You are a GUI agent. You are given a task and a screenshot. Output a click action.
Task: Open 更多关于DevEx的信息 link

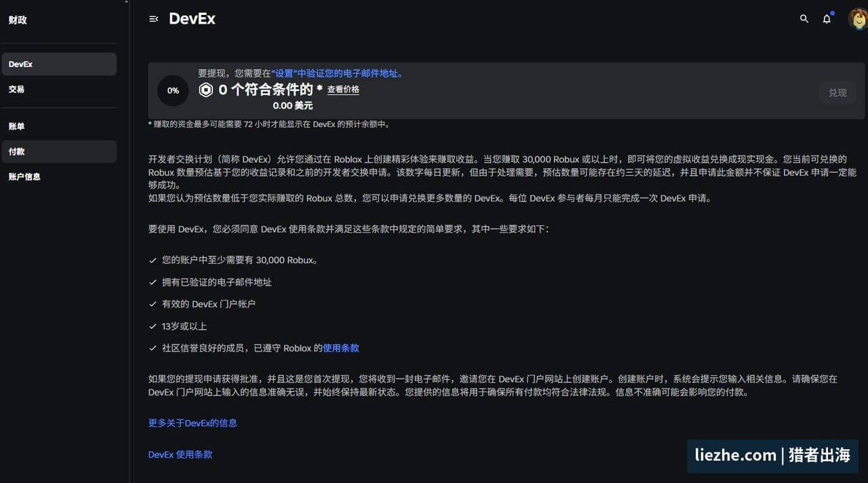(x=193, y=423)
